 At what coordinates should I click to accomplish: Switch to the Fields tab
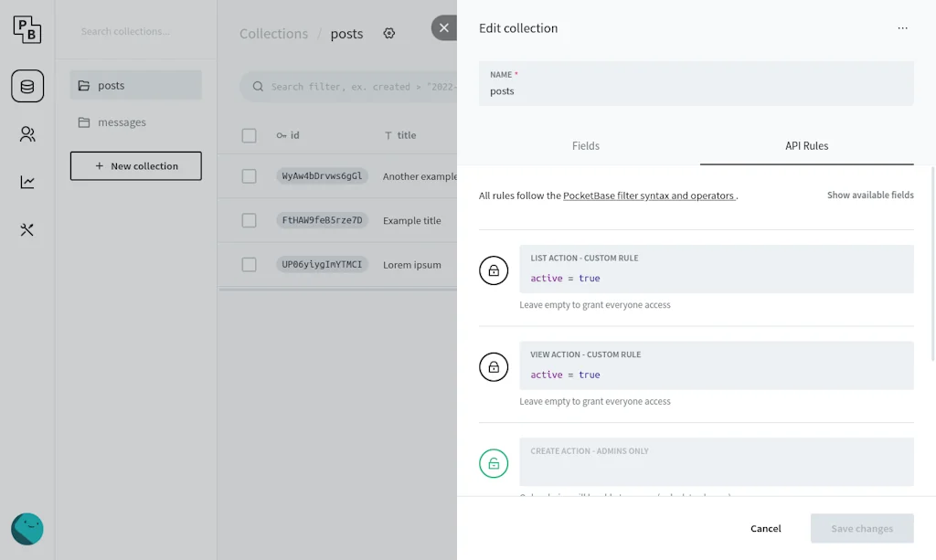(x=585, y=145)
